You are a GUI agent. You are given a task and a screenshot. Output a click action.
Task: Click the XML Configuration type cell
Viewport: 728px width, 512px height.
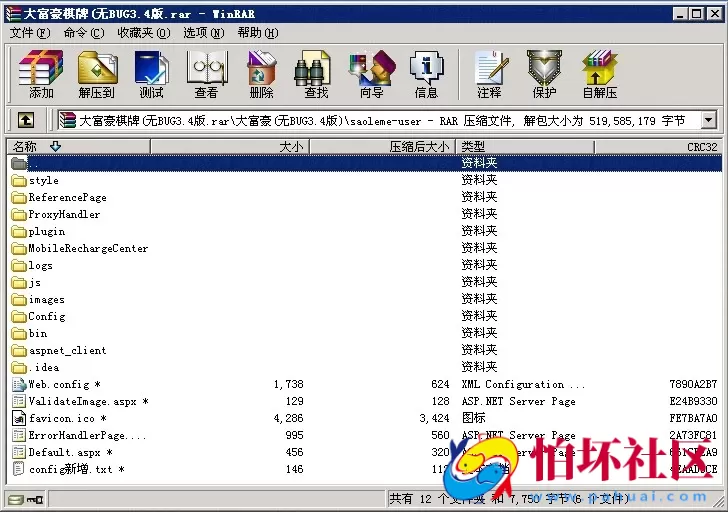pyautogui.click(x=523, y=384)
